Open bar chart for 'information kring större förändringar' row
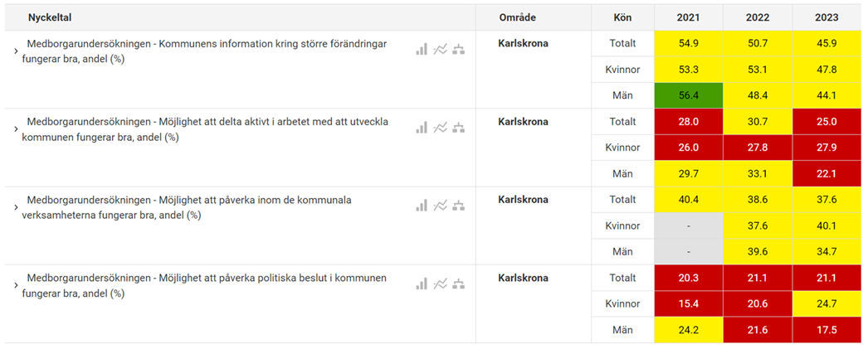Screen dimensions: 868x349 [422, 50]
